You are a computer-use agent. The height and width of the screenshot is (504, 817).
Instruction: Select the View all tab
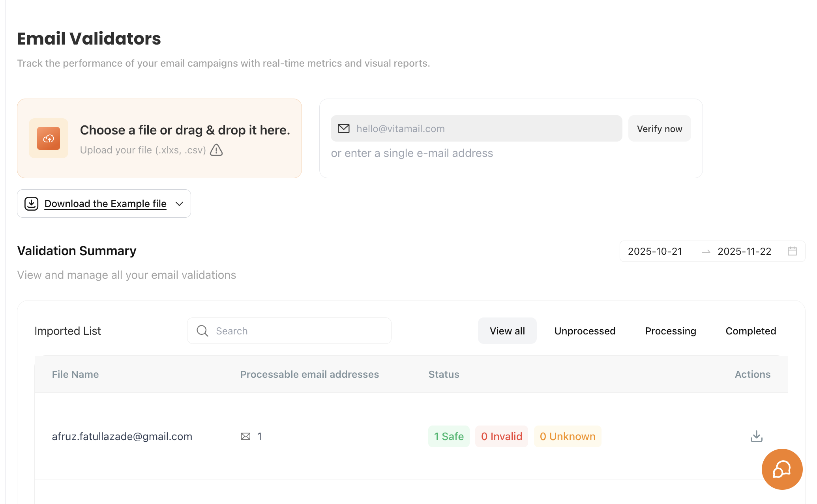click(x=507, y=331)
